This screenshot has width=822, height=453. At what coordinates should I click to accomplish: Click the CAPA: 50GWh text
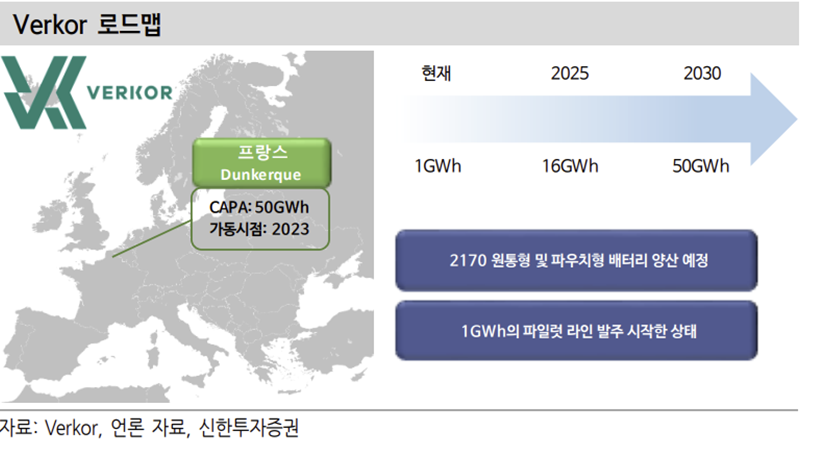click(259, 207)
